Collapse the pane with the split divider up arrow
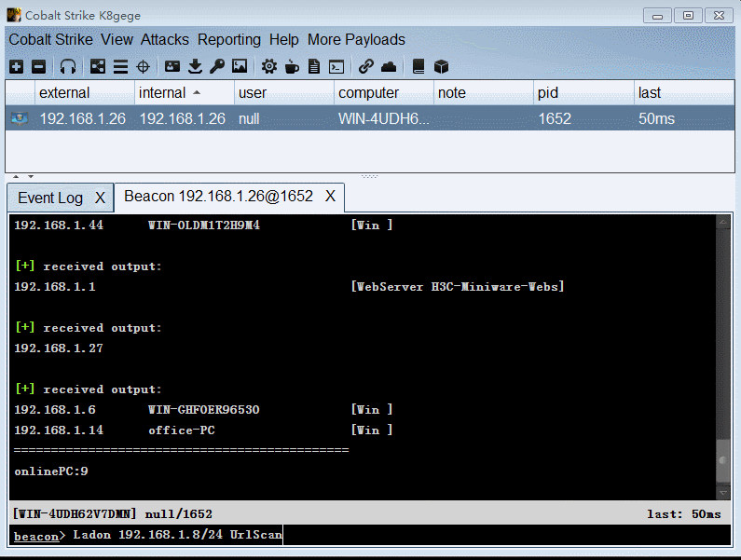741x560 pixels. (x=16, y=176)
